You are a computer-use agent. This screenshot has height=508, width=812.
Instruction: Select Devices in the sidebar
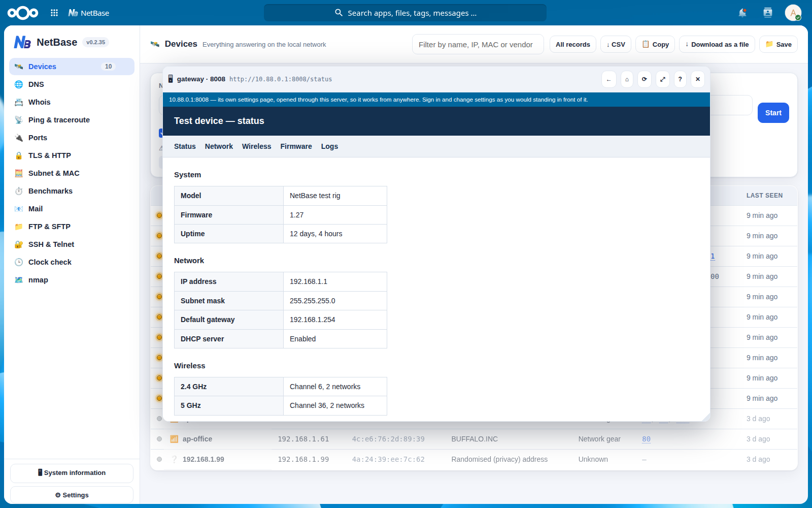pyautogui.click(x=72, y=67)
